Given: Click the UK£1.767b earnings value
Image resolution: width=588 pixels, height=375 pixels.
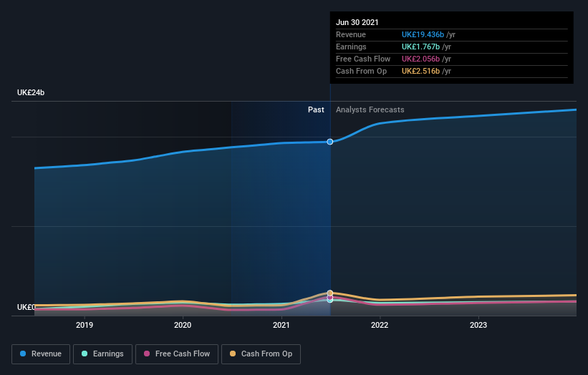Looking at the screenshot, I should coord(420,47).
